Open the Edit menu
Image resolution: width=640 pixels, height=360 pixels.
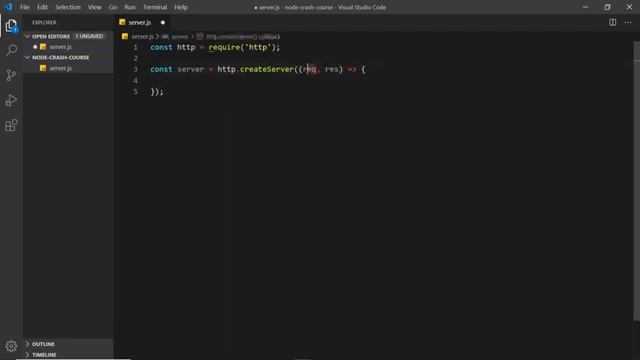tap(42, 7)
